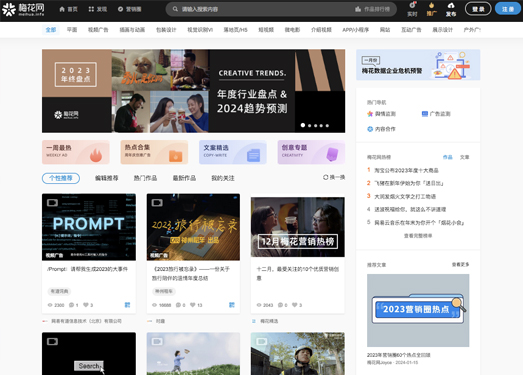Click the 梅花网 logo in header
This screenshot has height=375, width=523.
click(x=23, y=9)
